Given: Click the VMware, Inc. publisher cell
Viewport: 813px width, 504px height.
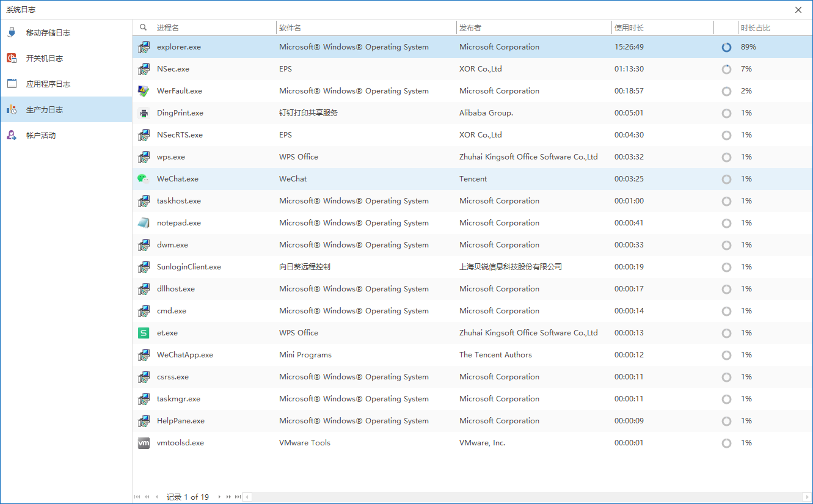Looking at the screenshot, I should pyautogui.click(x=483, y=443).
